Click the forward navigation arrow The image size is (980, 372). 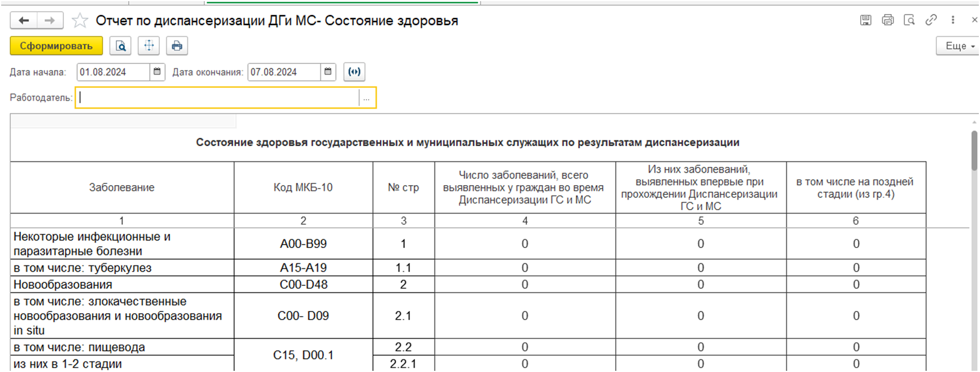(x=50, y=21)
